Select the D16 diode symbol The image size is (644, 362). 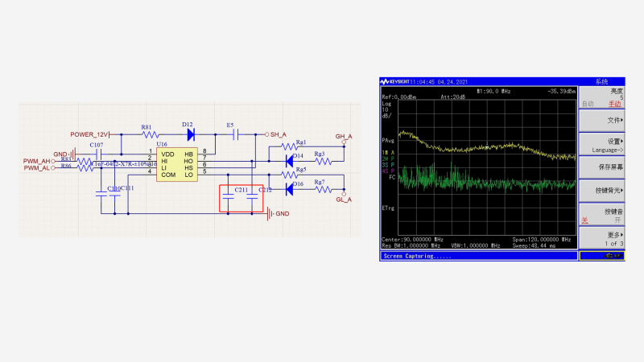pyautogui.click(x=291, y=191)
